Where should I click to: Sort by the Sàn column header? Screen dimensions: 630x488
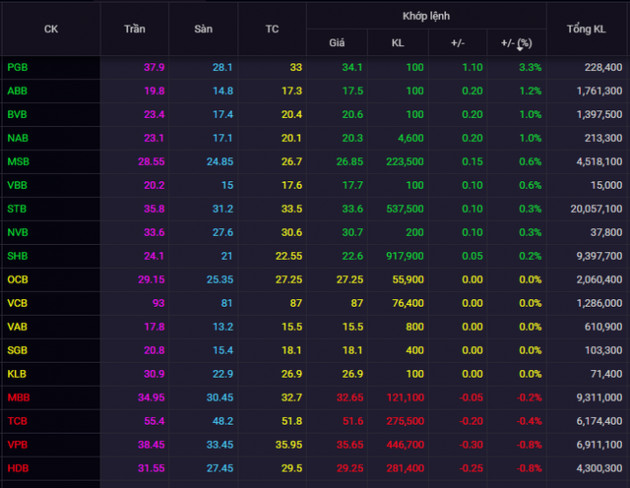click(203, 29)
